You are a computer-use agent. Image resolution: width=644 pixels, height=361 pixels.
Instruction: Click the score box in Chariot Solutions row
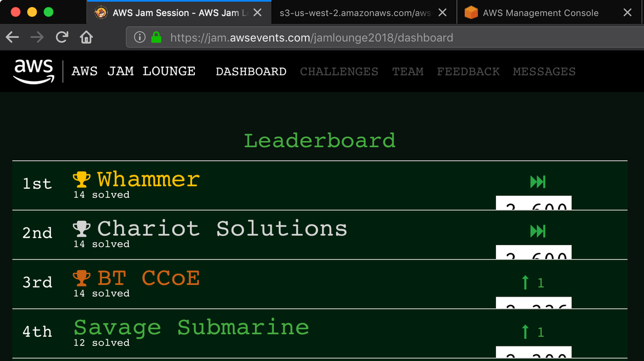coord(533,252)
